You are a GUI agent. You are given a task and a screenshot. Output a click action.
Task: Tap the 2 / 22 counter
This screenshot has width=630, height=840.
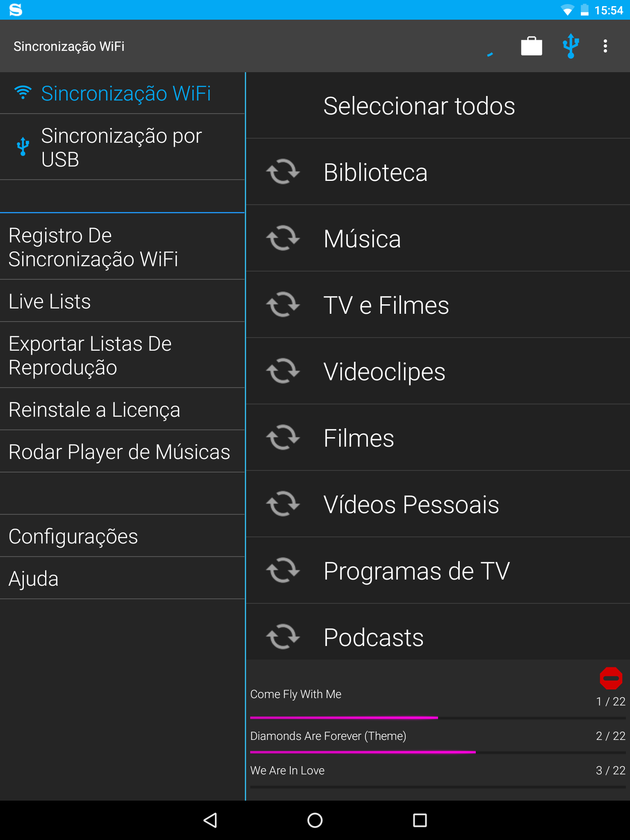point(611,736)
